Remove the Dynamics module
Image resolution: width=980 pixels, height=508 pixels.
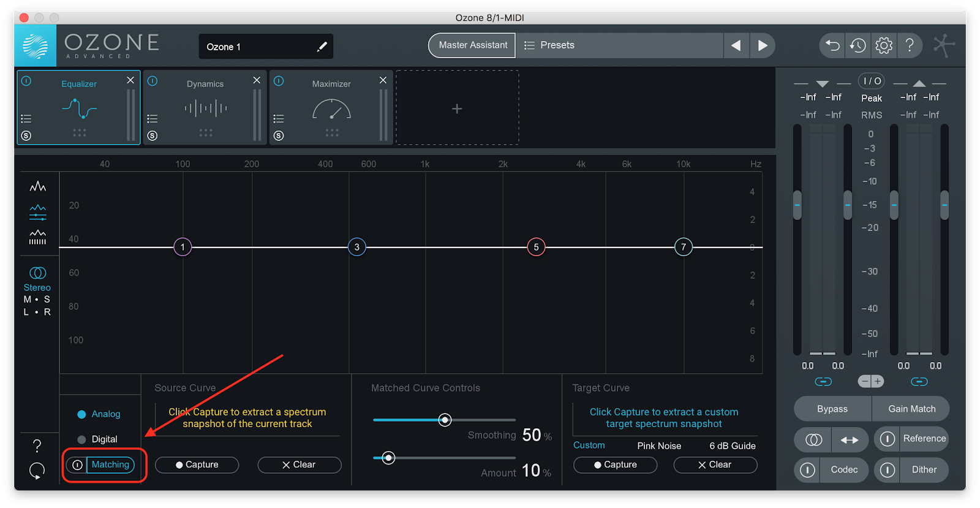pyautogui.click(x=257, y=80)
